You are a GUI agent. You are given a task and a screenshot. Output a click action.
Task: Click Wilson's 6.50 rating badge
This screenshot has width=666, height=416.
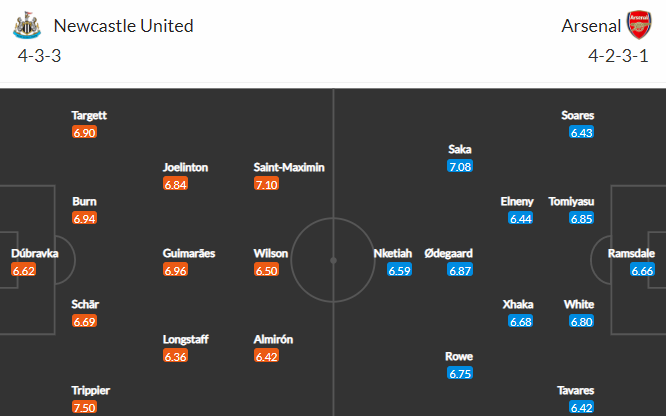266,270
